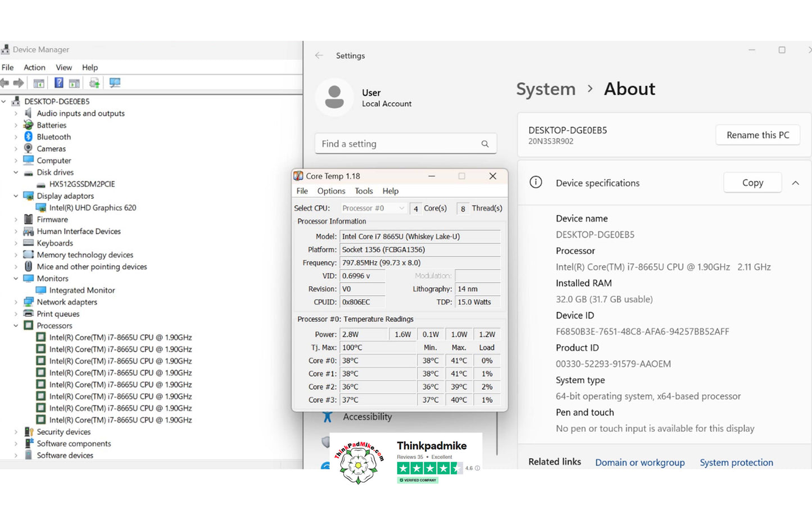Image resolution: width=812 pixels, height=510 pixels.
Task: Click the Forward arrow in Device Manager toolbar
Action: click(19, 83)
